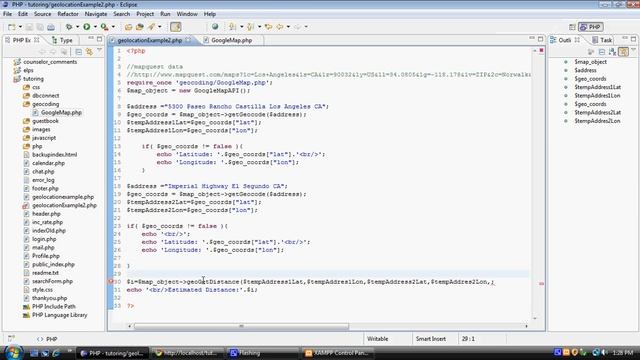Screen dimensions: 640x360
Task: Open the New file dropdown arrow
Action: 20,27
